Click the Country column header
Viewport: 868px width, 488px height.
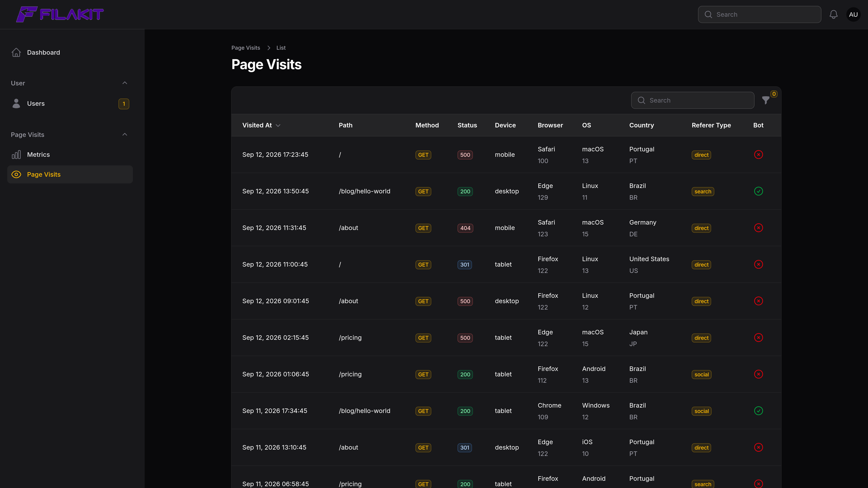(x=642, y=125)
